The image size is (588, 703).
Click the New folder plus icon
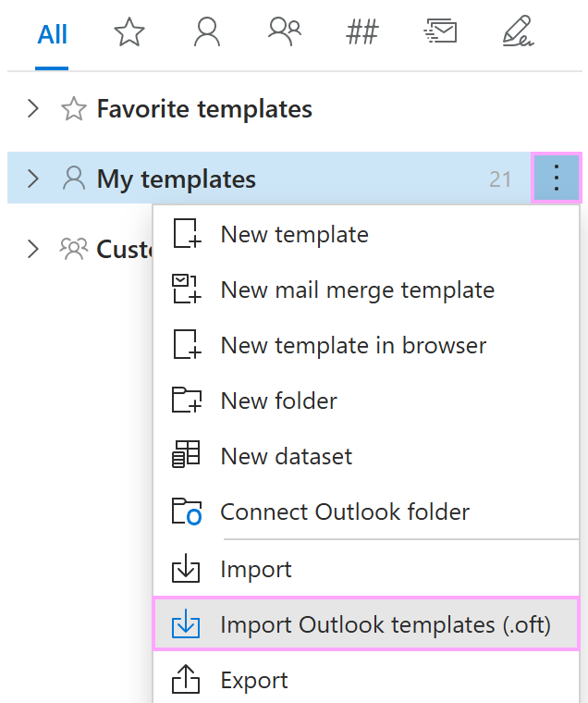tap(187, 400)
